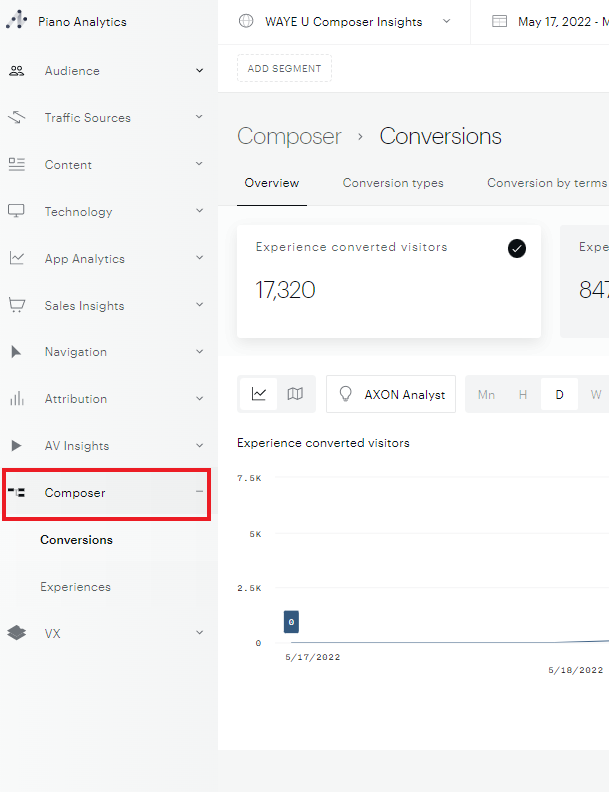Click the ADD SEGMENT button
This screenshot has height=792, width=609.
(284, 68)
